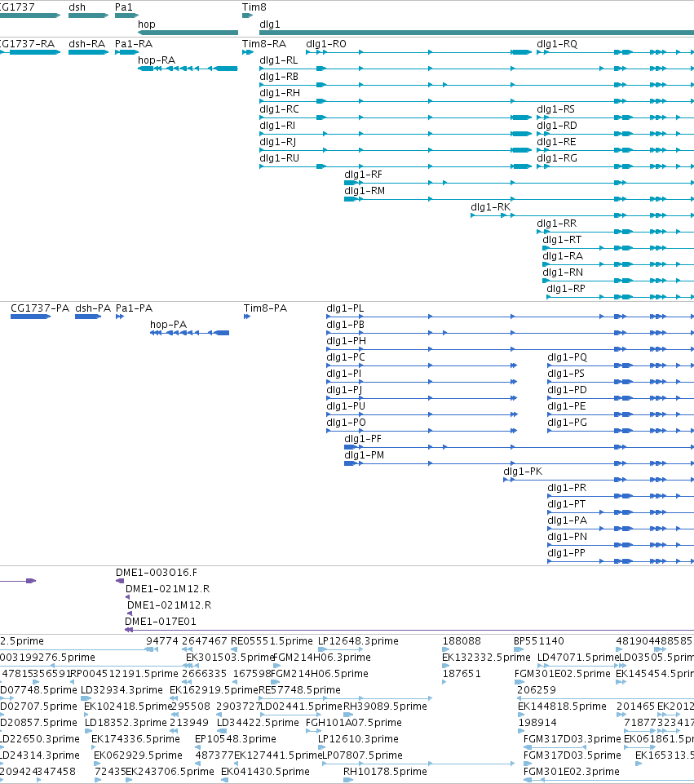Click transcript dlg1-RR label
Viewport: 694px width, 784px height.
coord(557,224)
